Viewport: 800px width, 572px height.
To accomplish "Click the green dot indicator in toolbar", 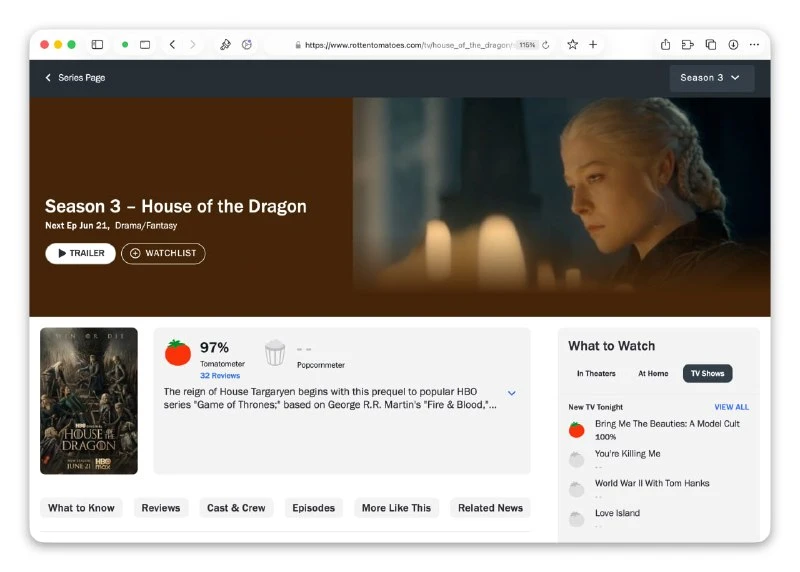I will (125, 44).
